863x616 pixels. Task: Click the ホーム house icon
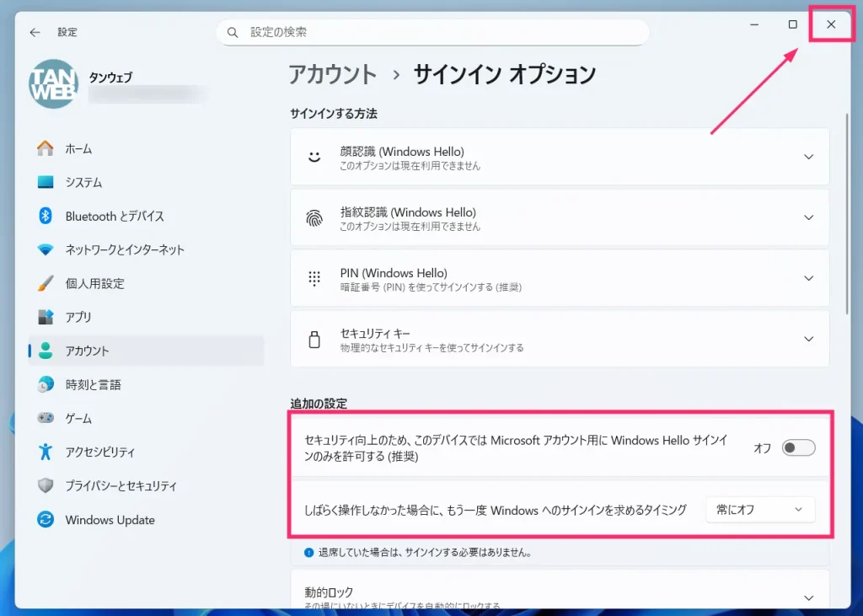coord(46,148)
